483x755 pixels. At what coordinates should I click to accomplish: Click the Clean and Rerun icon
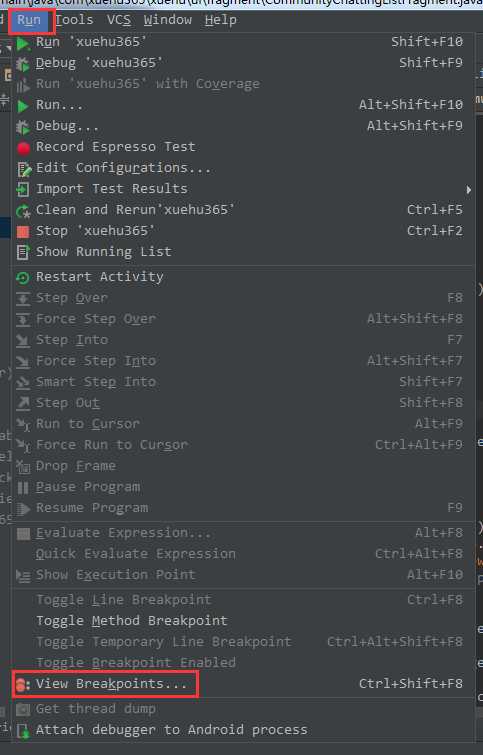(23, 211)
